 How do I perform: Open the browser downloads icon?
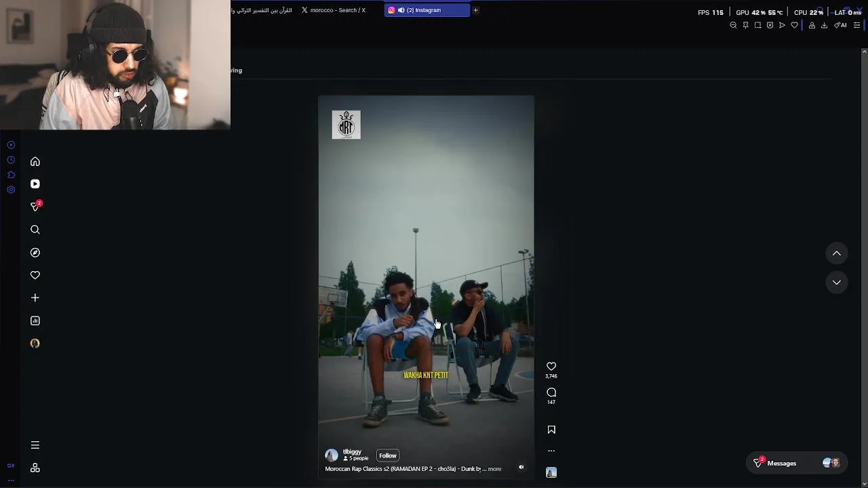point(824,25)
